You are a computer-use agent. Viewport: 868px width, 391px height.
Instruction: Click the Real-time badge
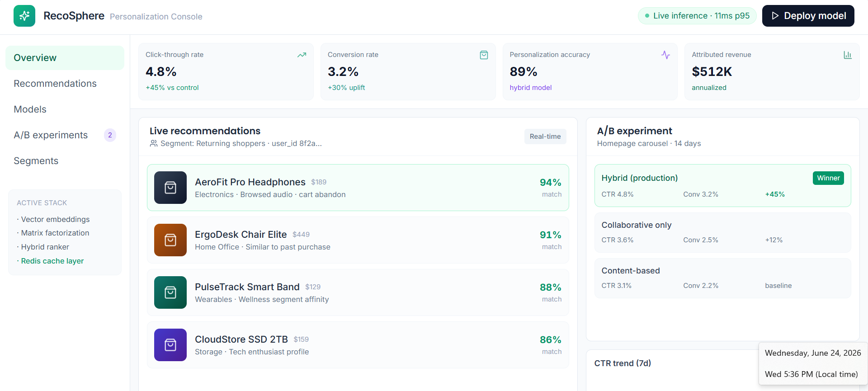click(x=545, y=137)
